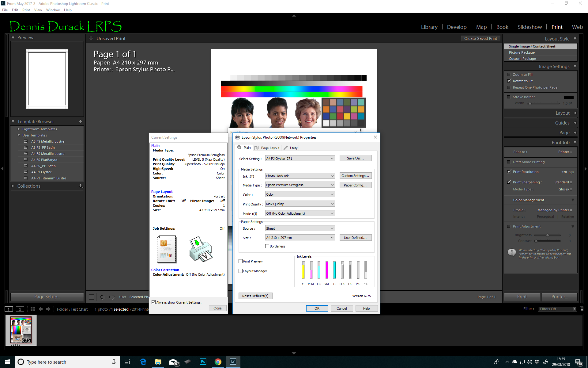
Task: Switch filmstrip to grid view icon
Action: (33, 309)
